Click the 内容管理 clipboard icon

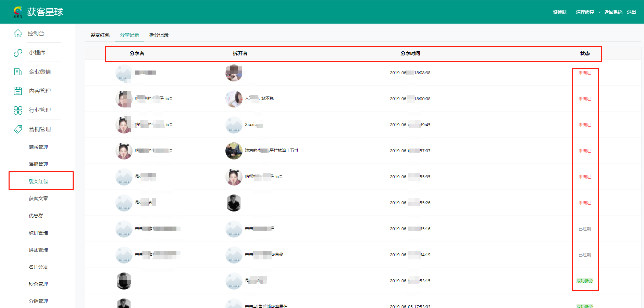18,91
